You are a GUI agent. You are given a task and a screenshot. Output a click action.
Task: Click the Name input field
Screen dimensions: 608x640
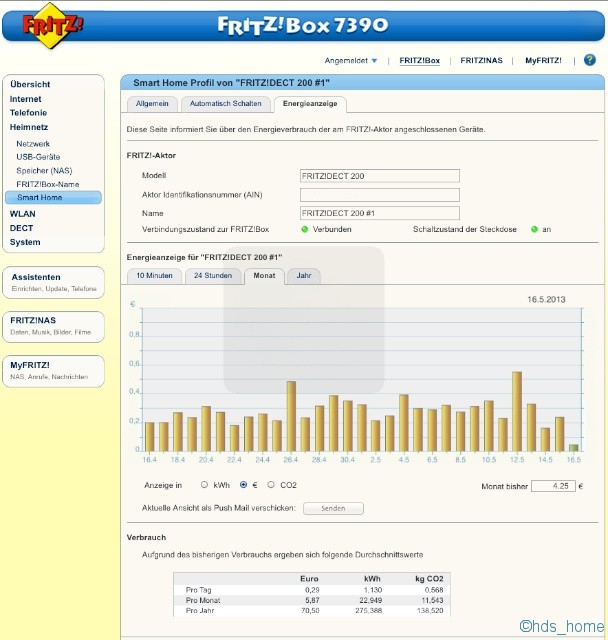click(379, 213)
